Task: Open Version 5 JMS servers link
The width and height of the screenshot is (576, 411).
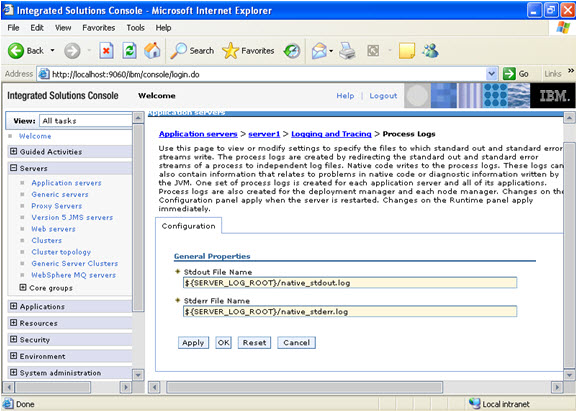Action: 72,217
